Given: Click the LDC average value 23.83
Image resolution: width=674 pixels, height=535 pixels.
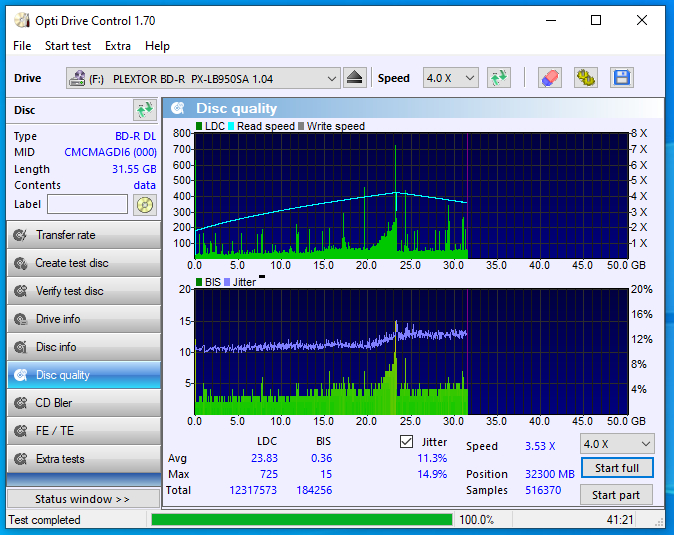Looking at the screenshot, I should point(264,458).
